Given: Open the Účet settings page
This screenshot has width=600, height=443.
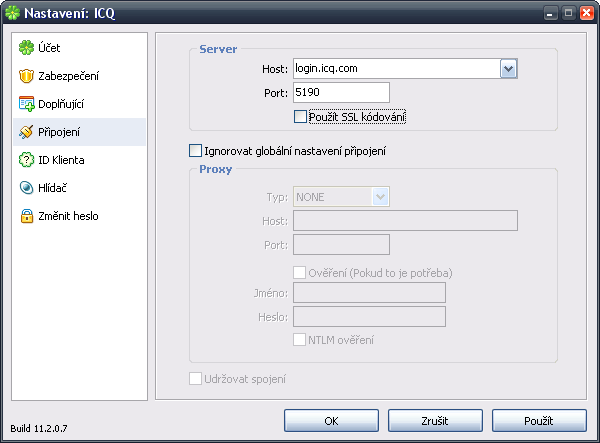Looking at the screenshot, I should (79, 48).
